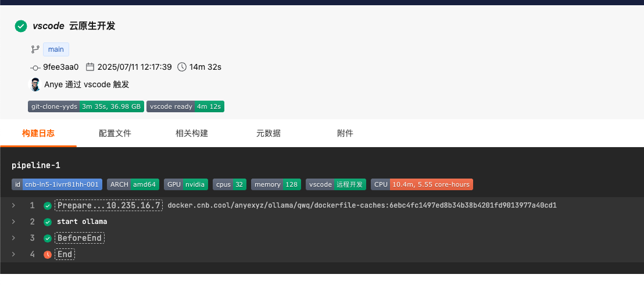Open the 配置文件 tab
644x285 pixels.
[115, 133]
